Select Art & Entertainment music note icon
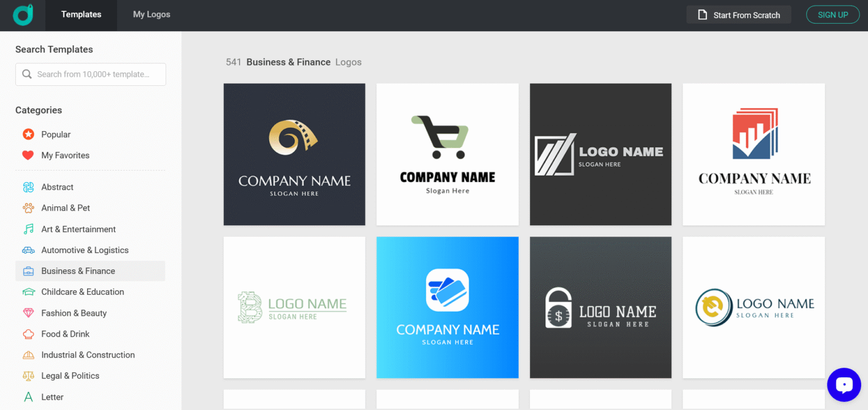 pos(28,229)
